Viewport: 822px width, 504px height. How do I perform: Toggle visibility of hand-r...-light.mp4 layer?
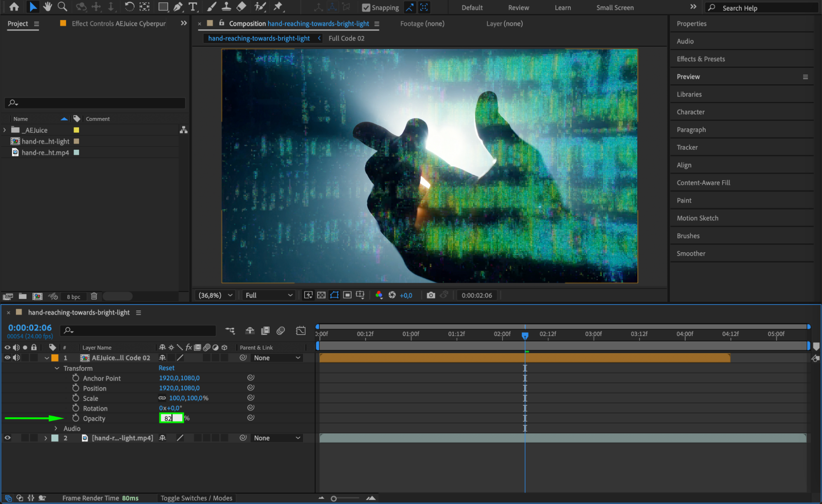(7, 438)
